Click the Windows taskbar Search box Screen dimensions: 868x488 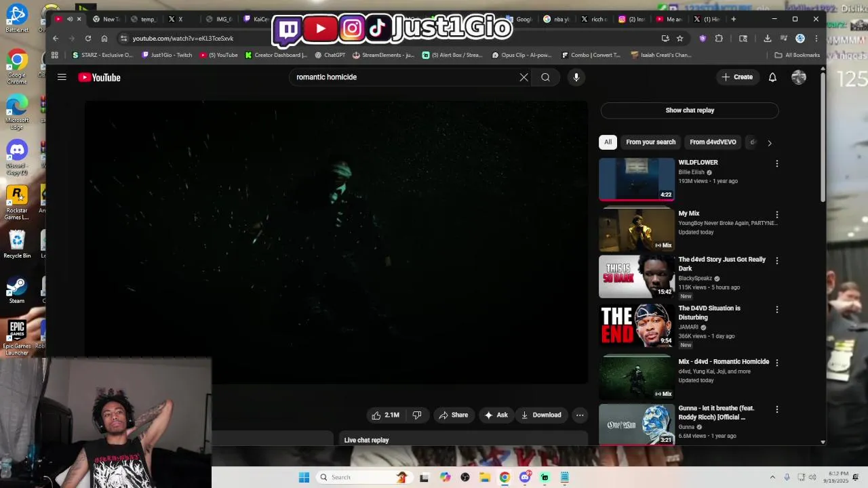(x=363, y=477)
